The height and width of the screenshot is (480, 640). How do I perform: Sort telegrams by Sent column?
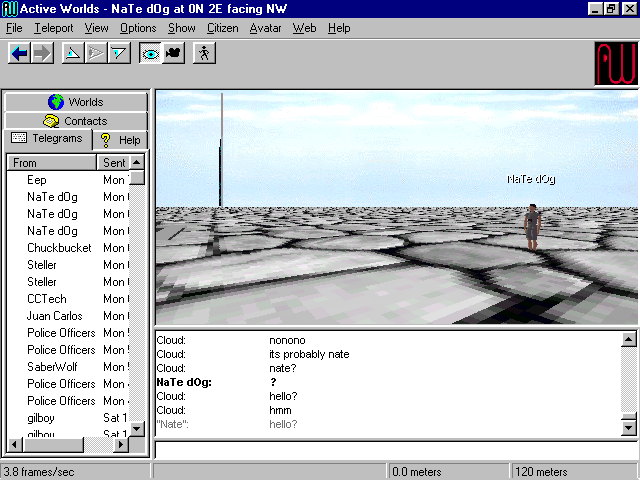(113, 163)
